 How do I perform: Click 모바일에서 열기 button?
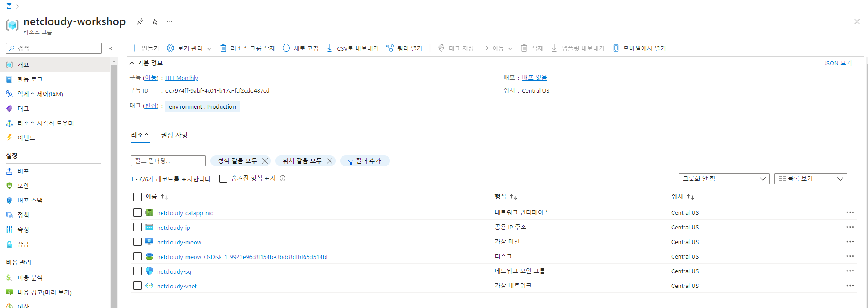(x=639, y=48)
